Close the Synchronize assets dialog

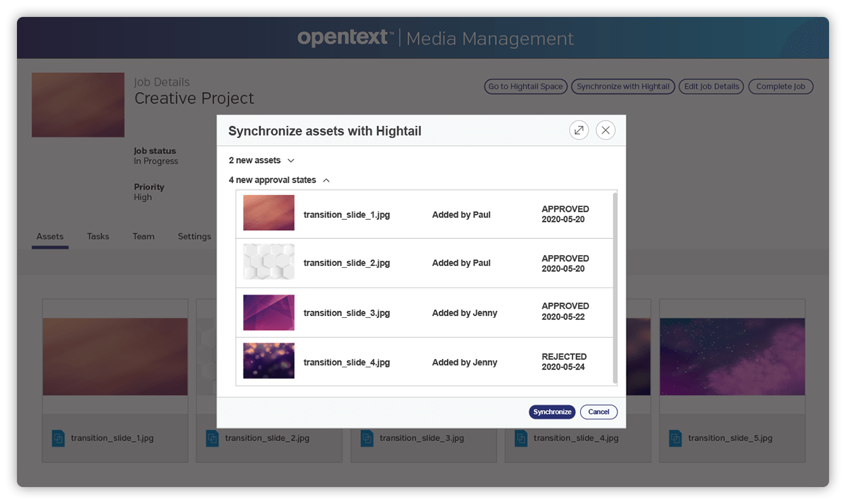coord(605,131)
